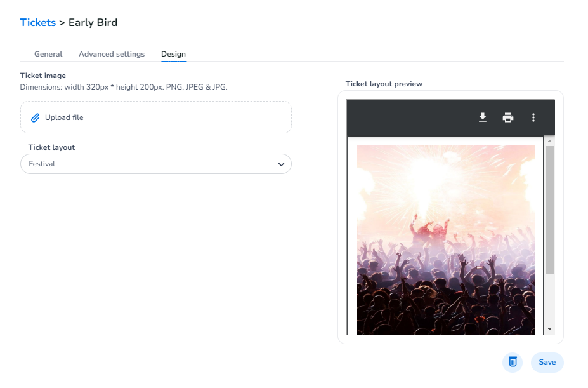This screenshot has width=588, height=388.
Task: Click the Early Bird breadcrumb title
Action: pos(93,23)
